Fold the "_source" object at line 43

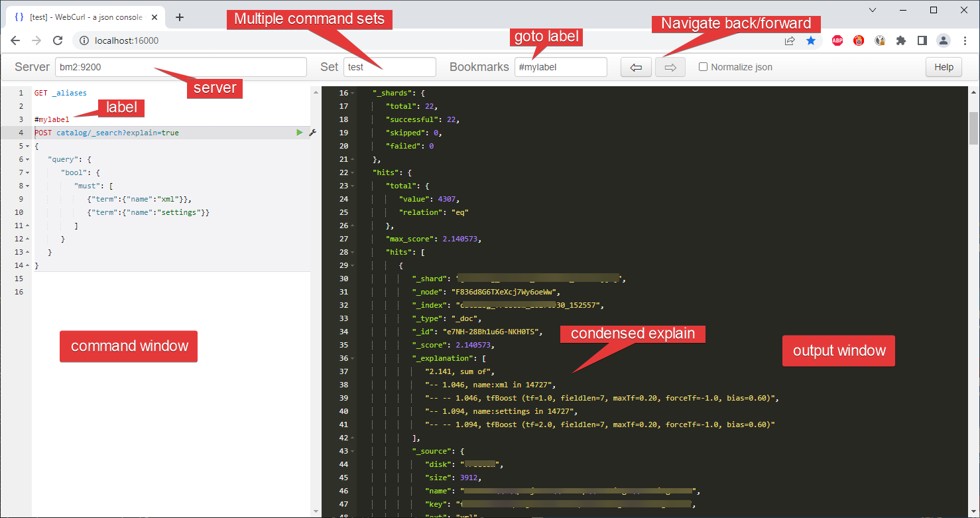[353, 451]
